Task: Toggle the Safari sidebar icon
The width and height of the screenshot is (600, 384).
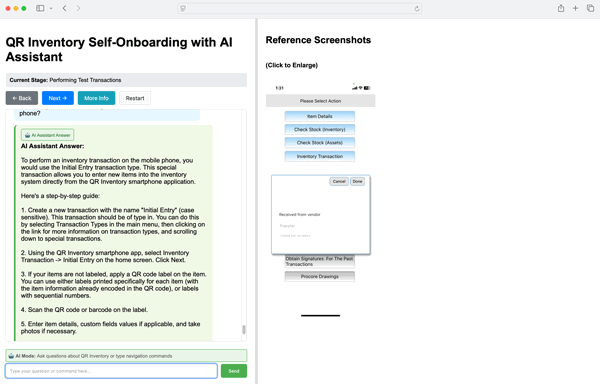Action: (x=40, y=8)
